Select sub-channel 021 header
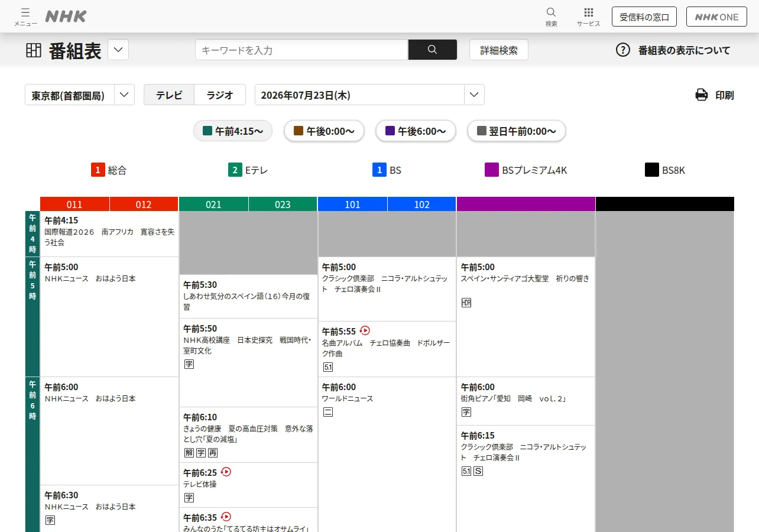 213,204
